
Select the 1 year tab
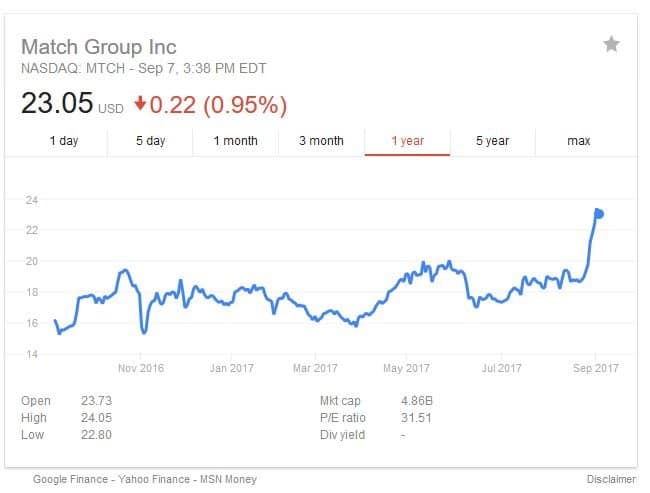tap(407, 141)
